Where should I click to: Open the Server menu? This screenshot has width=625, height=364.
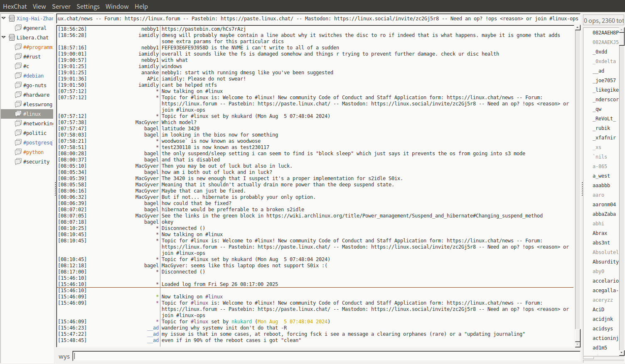point(61,6)
